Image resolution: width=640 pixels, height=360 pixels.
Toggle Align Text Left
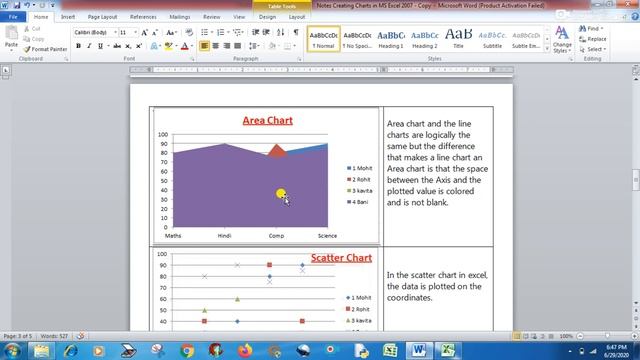click(x=204, y=46)
